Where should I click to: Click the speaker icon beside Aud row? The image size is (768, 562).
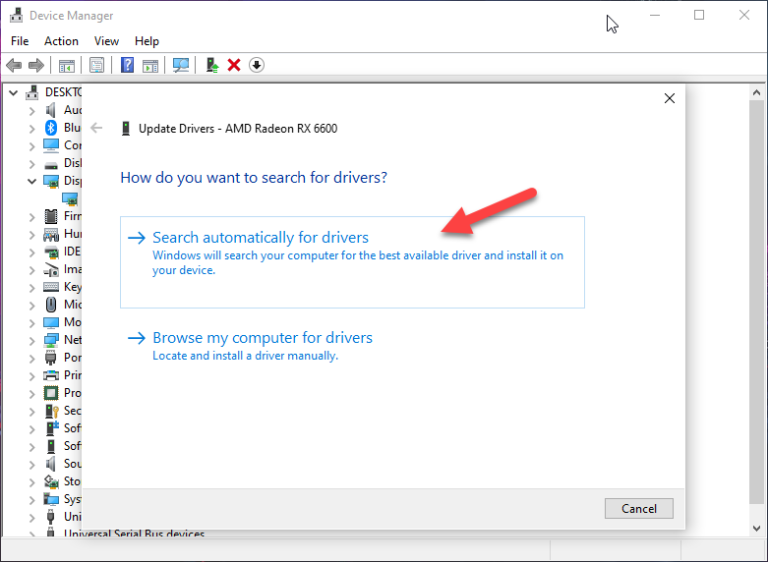pyautogui.click(x=51, y=110)
